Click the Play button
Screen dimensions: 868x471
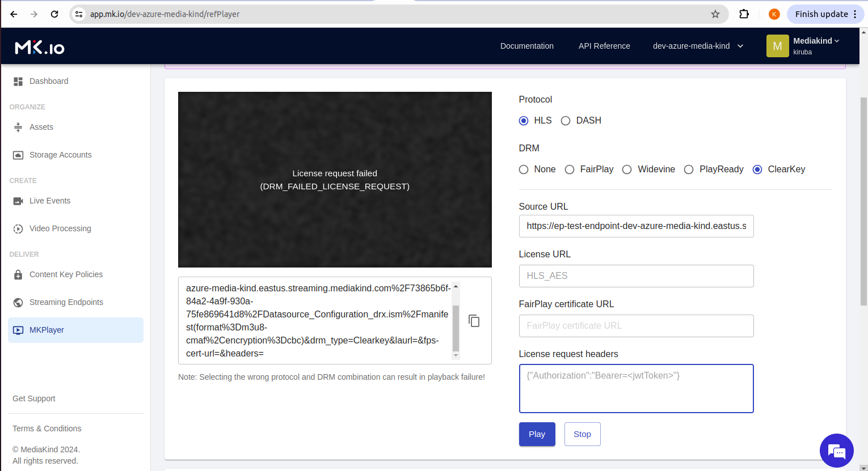tap(537, 434)
